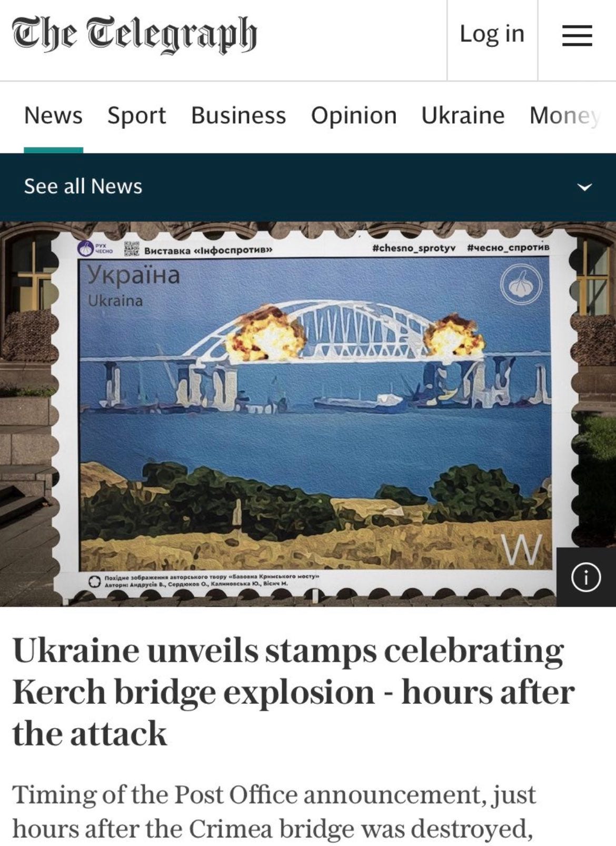Select the Sport tab

click(136, 115)
